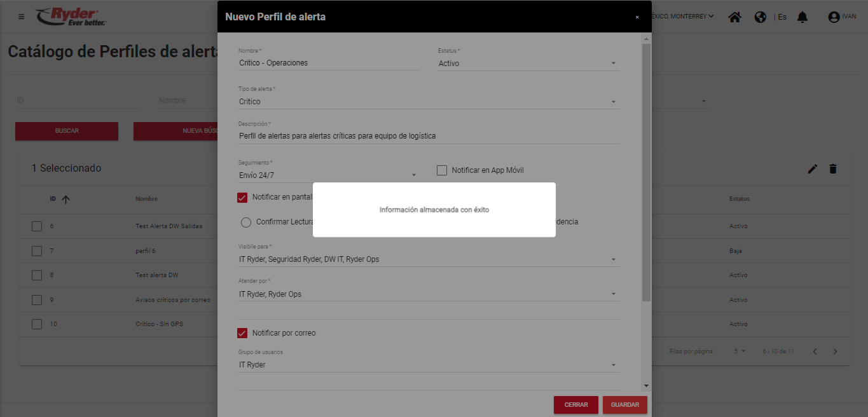Open the hamburger navigation menu

tap(22, 17)
